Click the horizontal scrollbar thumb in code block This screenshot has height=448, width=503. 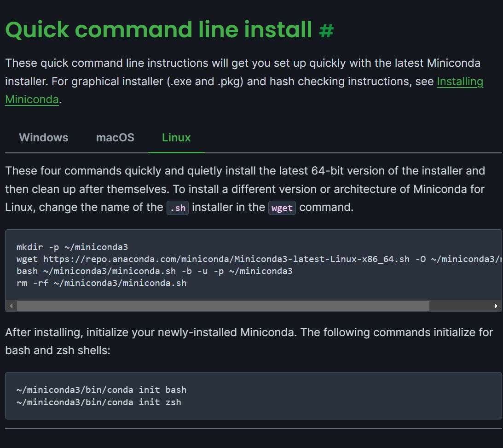pos(223,306)
